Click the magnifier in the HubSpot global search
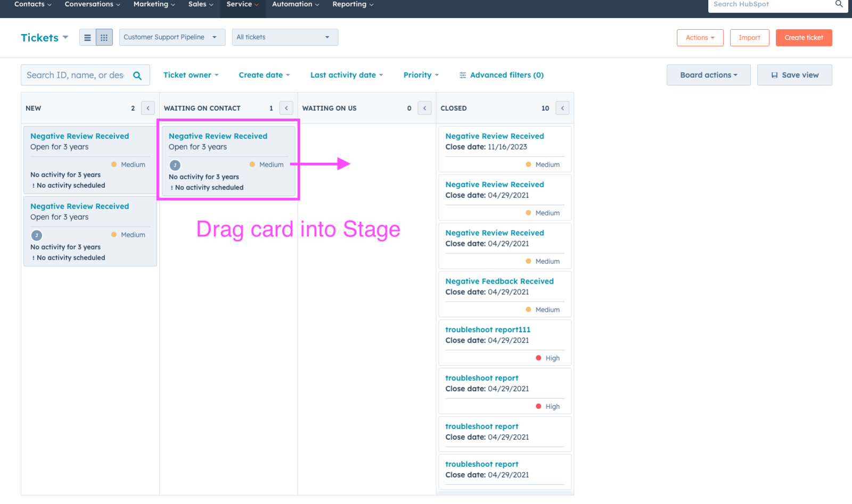 coord(839,4)
